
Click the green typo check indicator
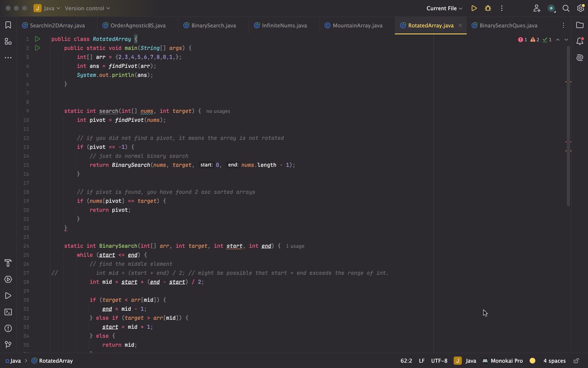pos(547,40)
